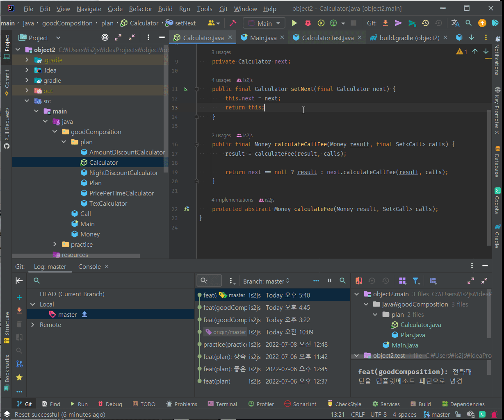Expand the Remote branches node
This screenshot has height=420, width=504.
[33, 325]
